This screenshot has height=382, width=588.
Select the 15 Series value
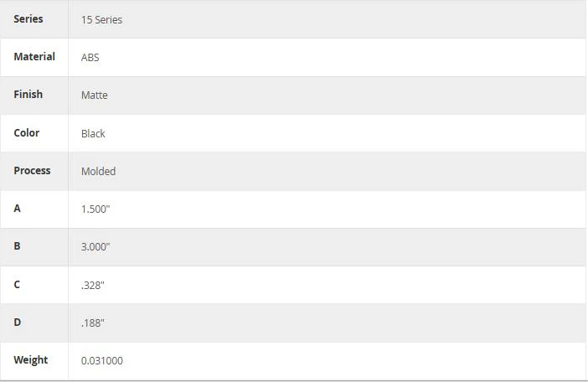(101, 20)
